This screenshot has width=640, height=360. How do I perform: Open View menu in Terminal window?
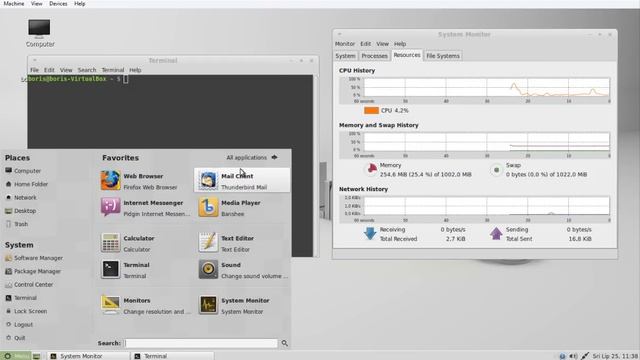(66, 70)
